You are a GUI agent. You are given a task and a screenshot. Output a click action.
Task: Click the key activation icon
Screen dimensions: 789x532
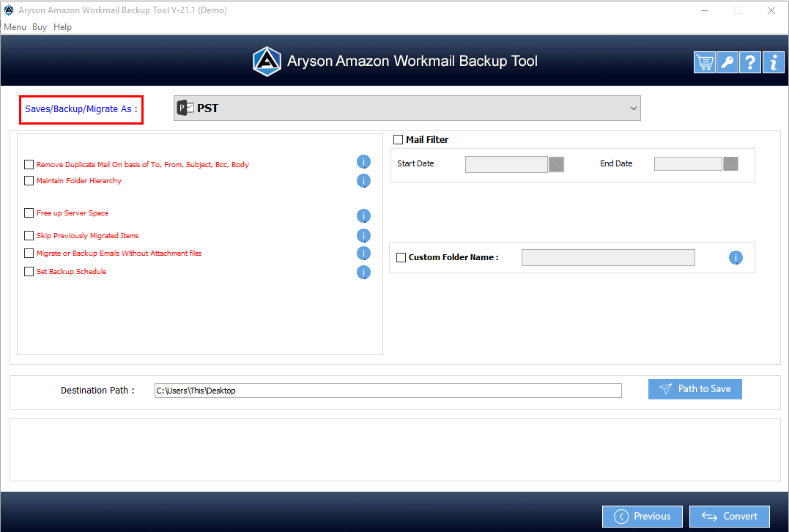pyautogui.click(x=727, y=62)
